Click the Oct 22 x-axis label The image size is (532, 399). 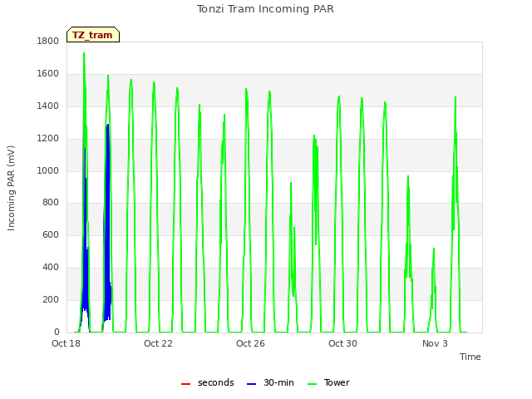(x=158, y=343)
